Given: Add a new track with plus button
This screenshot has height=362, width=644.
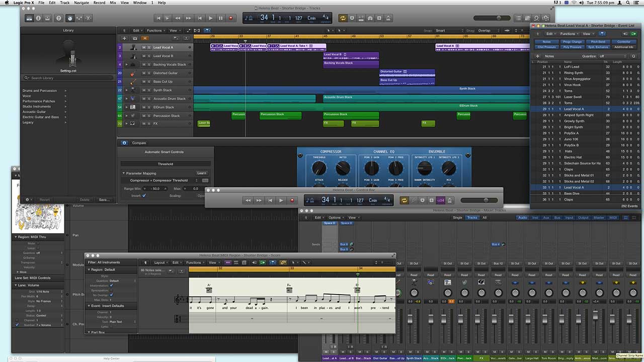Looking at the screenshot, I should [x=124, y=38].
